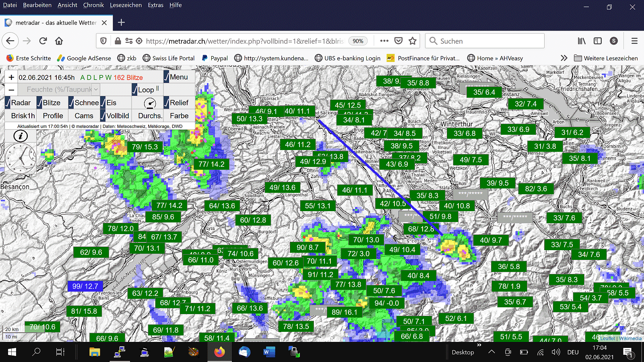The height and width of the screenshot is (362, 644).
Task: Open Weitere Lesezeichen bookmarks folder
Action: coord(606,58)
